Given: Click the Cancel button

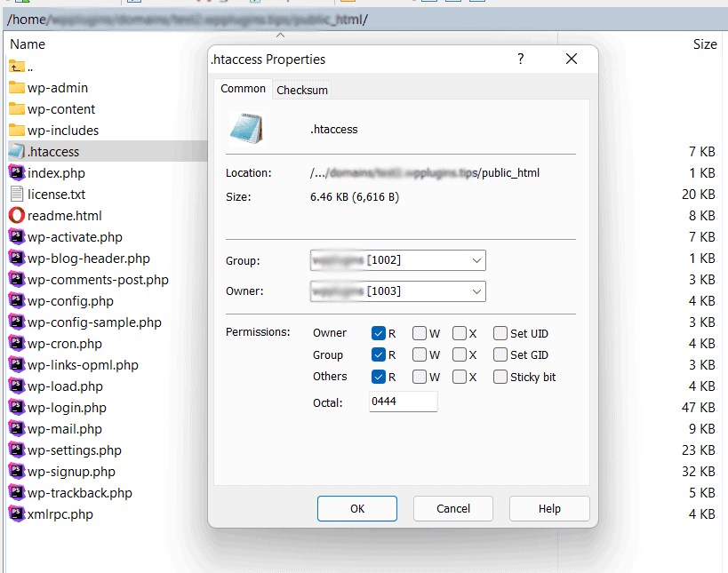Looking at the screenshot, I should pos(453,509).
